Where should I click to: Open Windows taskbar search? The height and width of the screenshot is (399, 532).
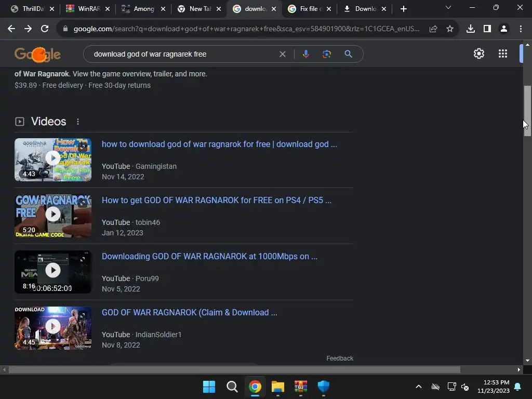(232, 387)
